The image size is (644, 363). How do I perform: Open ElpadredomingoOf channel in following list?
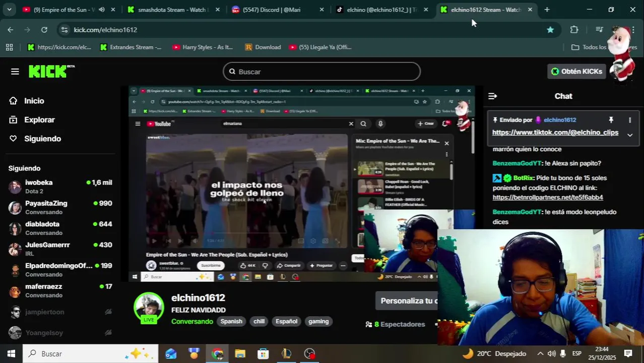click(60, 270)
